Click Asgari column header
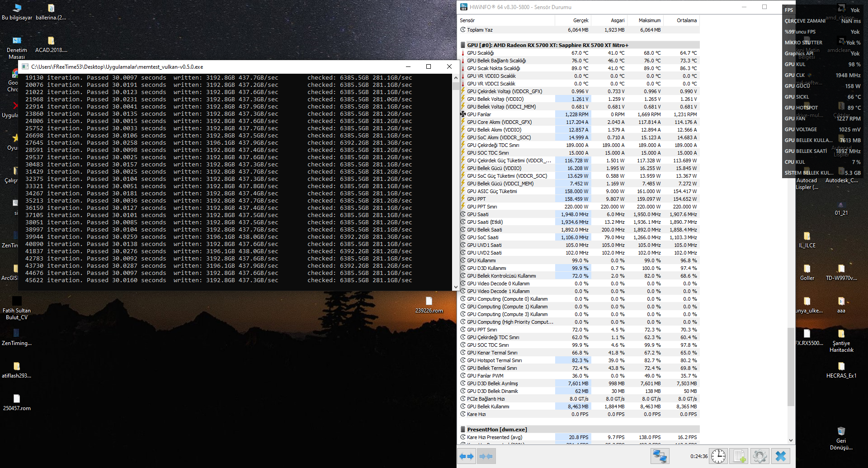The height and width of the screenshot is (468, 868). pos(609,20)
